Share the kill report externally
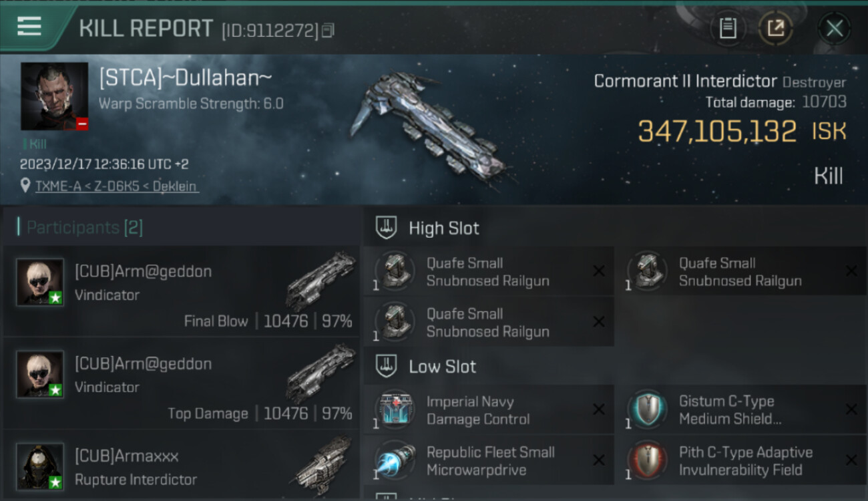The image size is (868, 501). [x=775, y=28]
